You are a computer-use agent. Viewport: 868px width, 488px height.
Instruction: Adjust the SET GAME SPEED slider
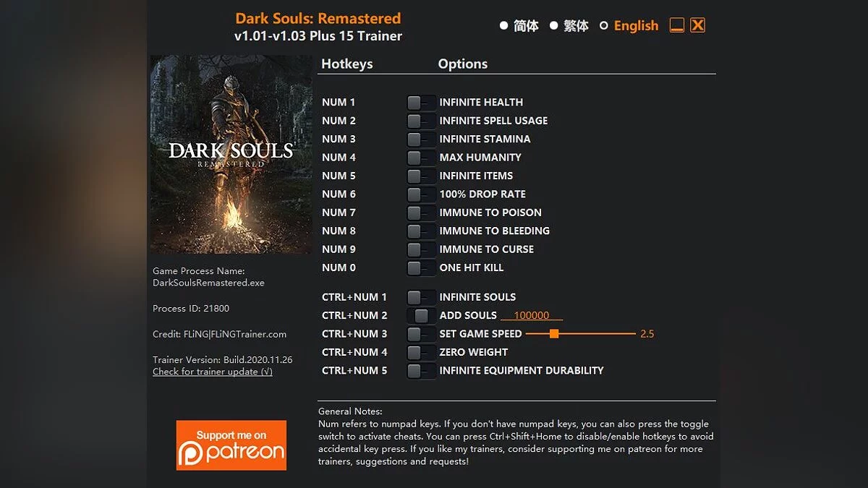(x=555, y=333)
